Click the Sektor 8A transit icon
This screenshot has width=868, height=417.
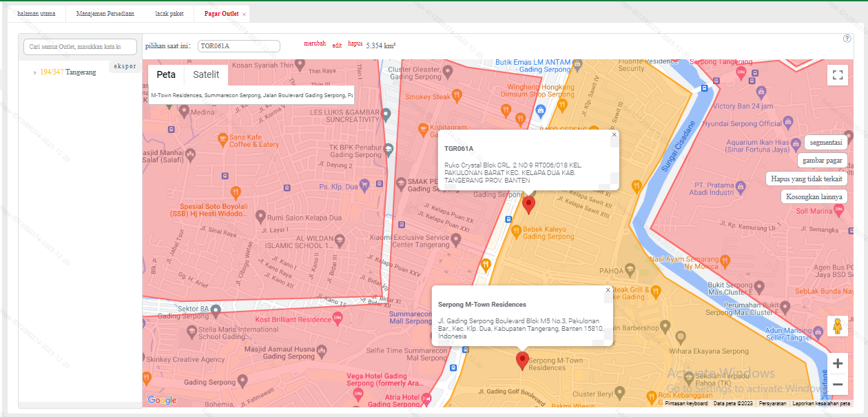point(215,309)
